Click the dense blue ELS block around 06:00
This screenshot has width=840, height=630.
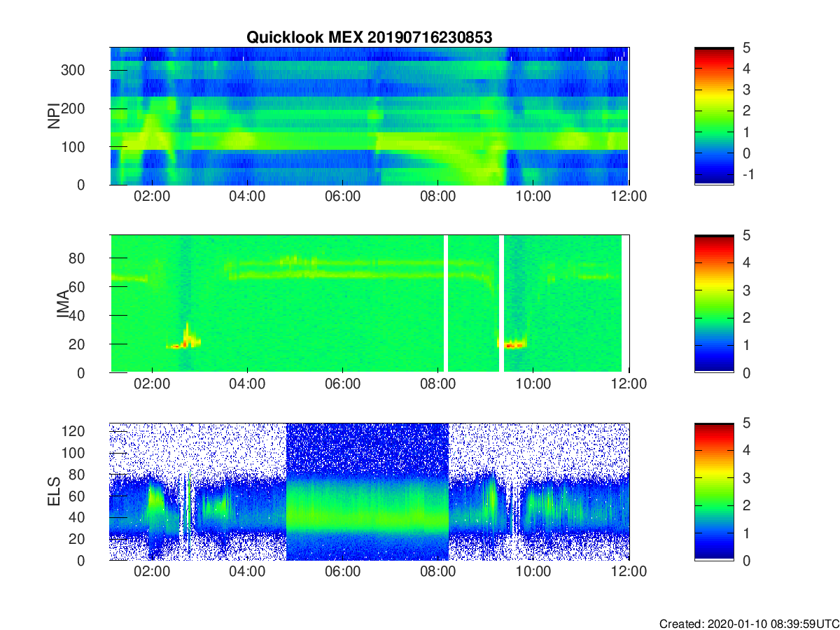(x=367, y=491)
